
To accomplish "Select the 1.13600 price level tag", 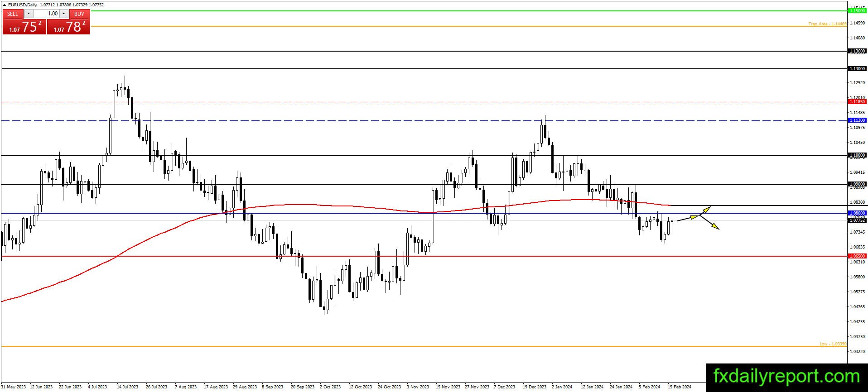I will [x=857, y=51].
